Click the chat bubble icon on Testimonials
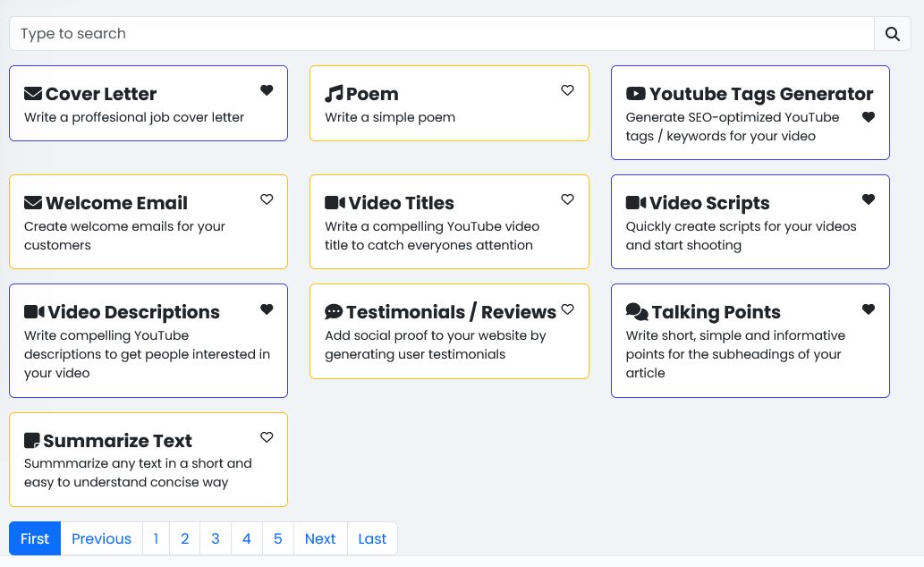The height and width of the screenshot is (567, 924). coord(334,312)
